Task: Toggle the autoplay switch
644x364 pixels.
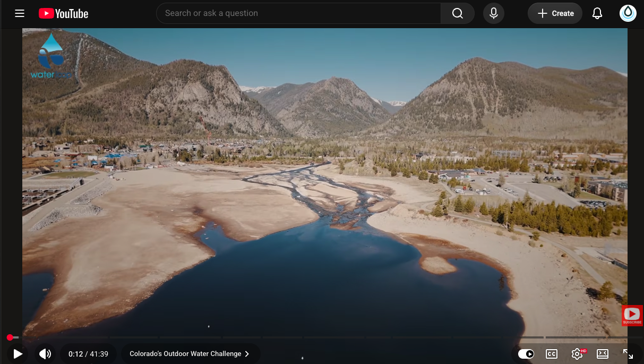Action: pos(526,354)
